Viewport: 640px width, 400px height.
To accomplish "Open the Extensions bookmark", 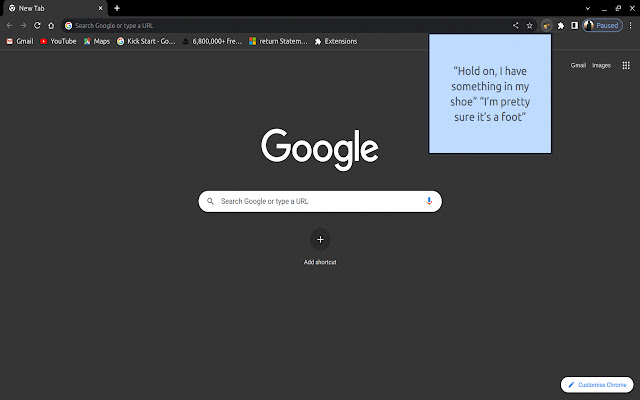I will (336, 41).
